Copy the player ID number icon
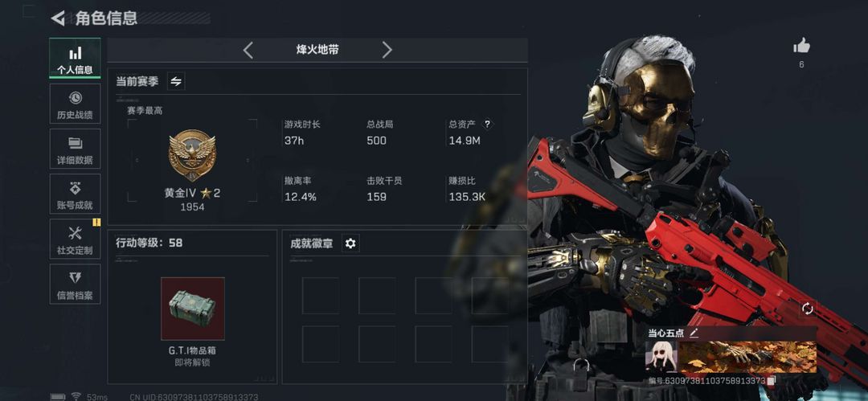Viewport: 868px width, 401px height. click(771, 380)
